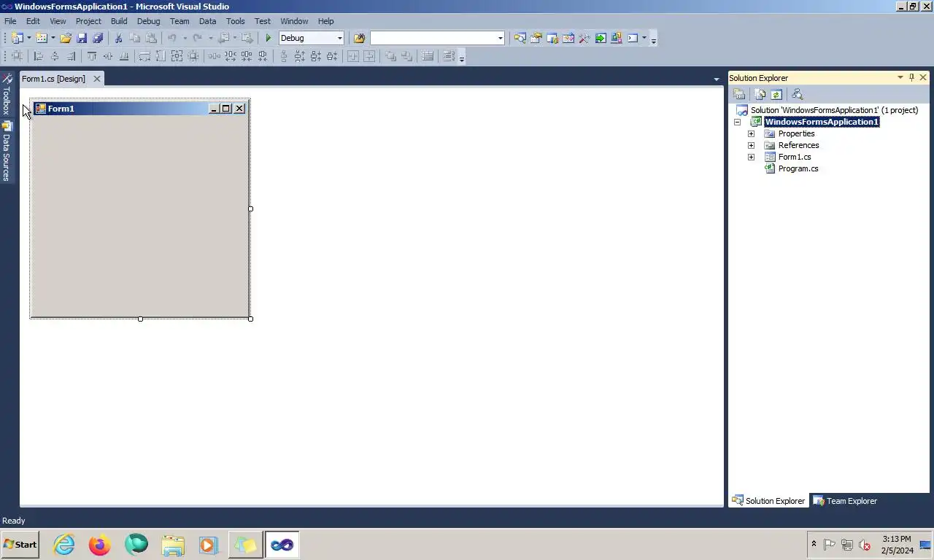Click the Copy icon in the toolbar
Image resolution: width=934 pixels, height=560 pixels.
click(x=134, y=38)
